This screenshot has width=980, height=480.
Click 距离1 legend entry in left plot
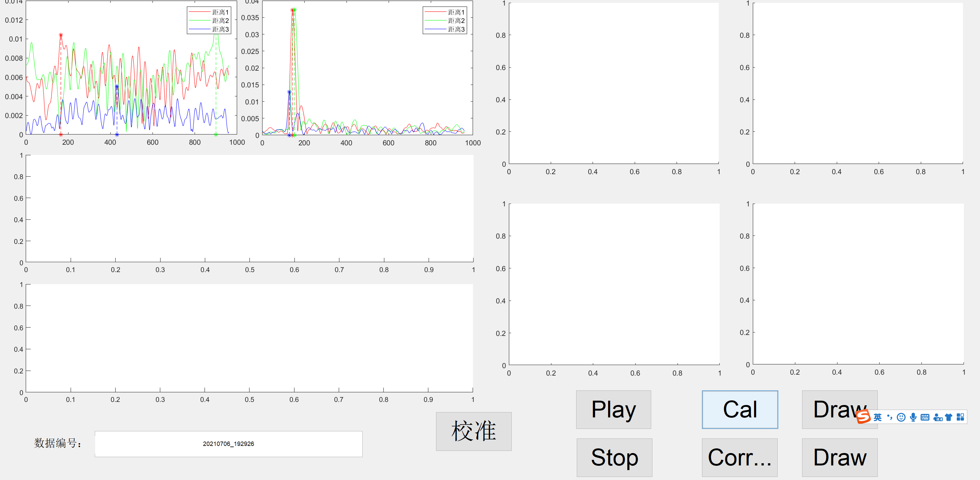(220, 12)
